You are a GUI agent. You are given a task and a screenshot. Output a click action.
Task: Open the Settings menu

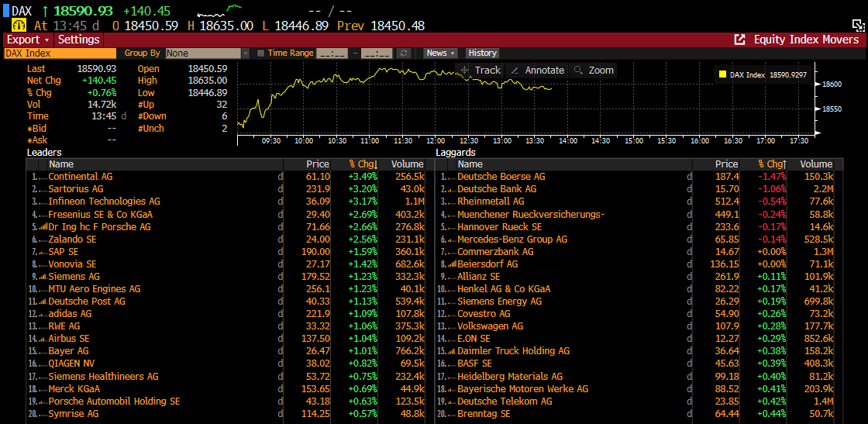(79, 40)
